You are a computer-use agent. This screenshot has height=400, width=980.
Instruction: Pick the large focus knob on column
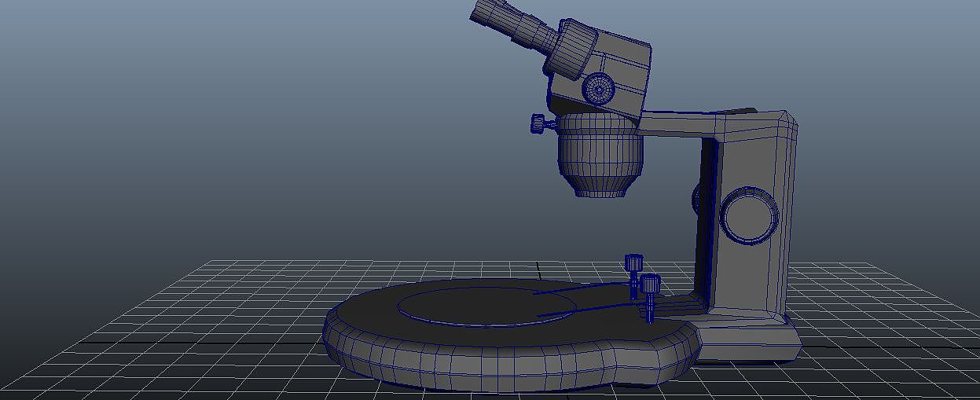pyautogui.click(x=750, y=215)
